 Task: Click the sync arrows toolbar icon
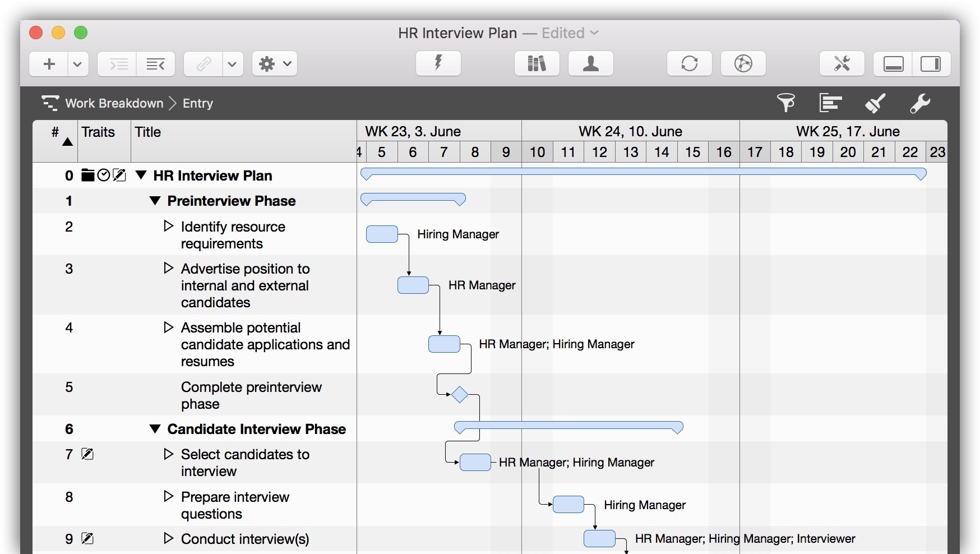[689, 63]
